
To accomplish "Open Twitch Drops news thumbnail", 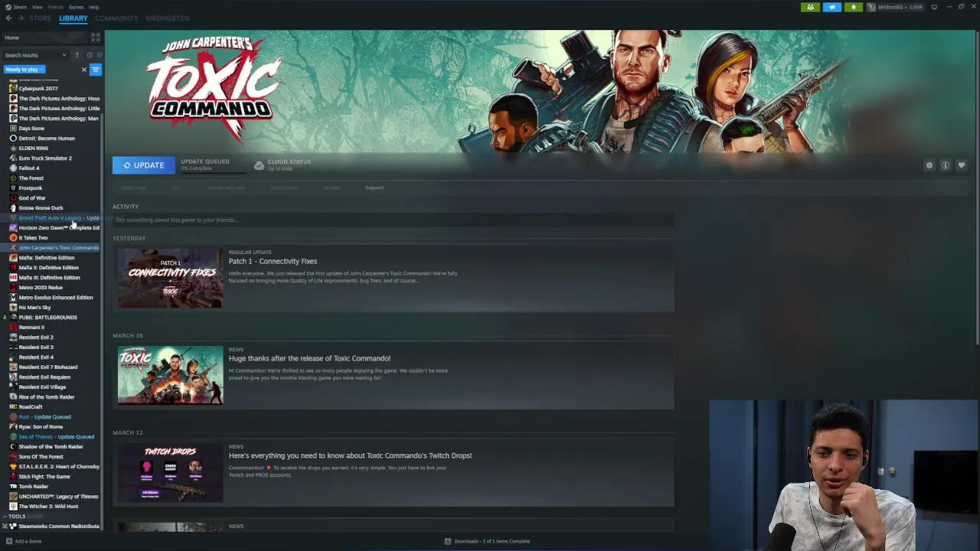I will click(170, 472).
